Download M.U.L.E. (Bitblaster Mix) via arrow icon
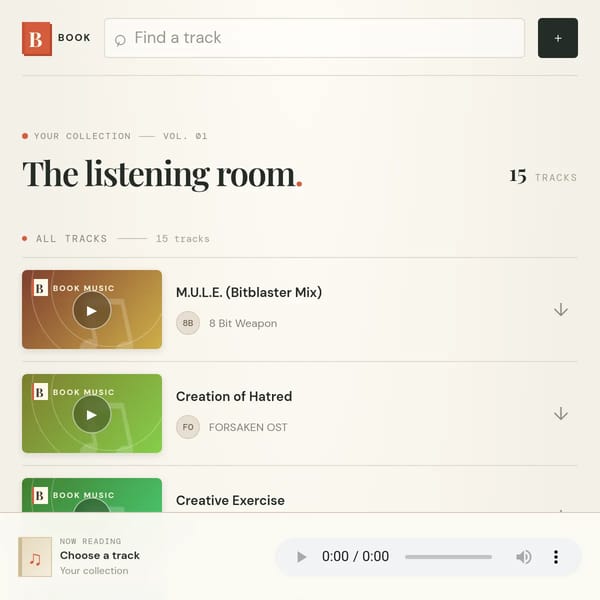The image size is (600, 600). [x=561, y=309]
